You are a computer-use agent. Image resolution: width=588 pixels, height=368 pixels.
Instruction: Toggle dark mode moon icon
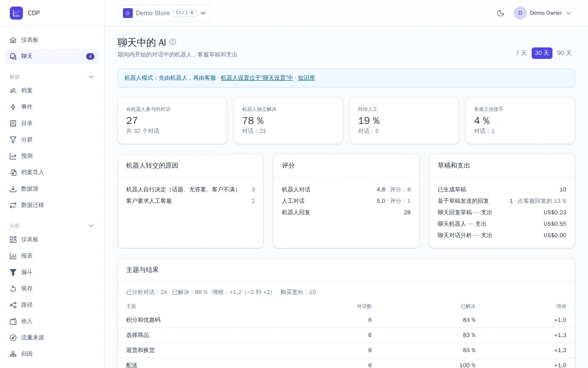tap(501, 13)
